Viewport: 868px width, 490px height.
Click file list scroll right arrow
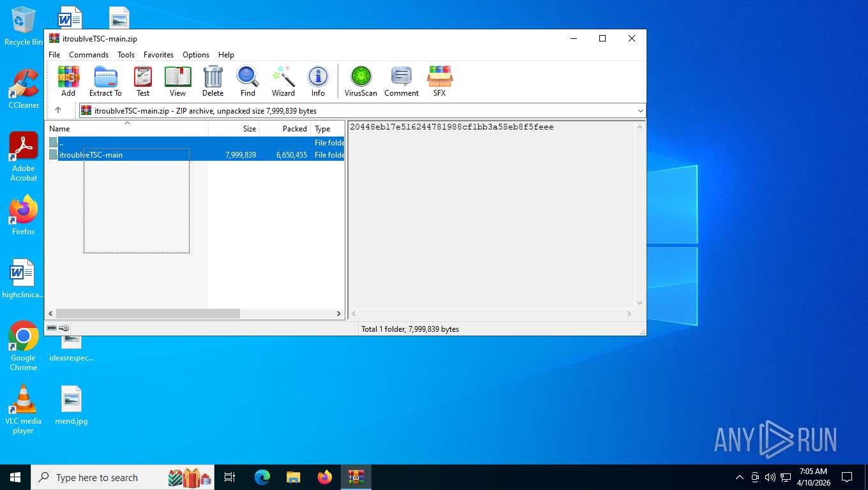click(x=339, y=314)
